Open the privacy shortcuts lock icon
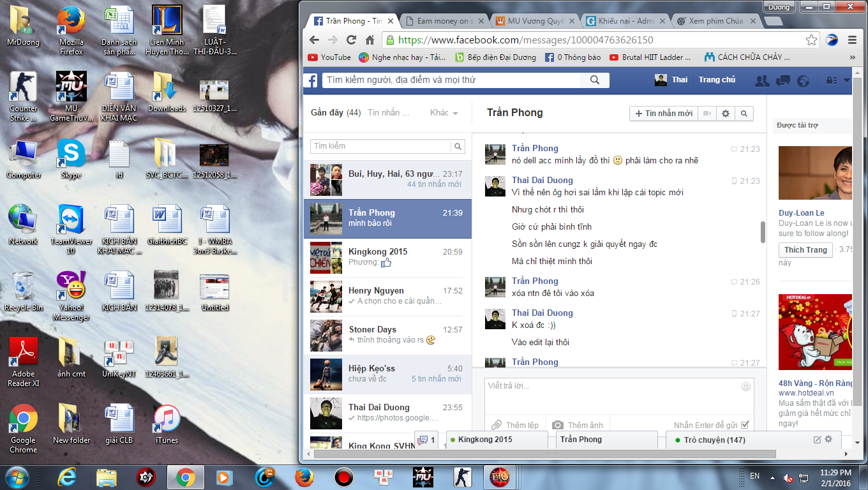 831,80
